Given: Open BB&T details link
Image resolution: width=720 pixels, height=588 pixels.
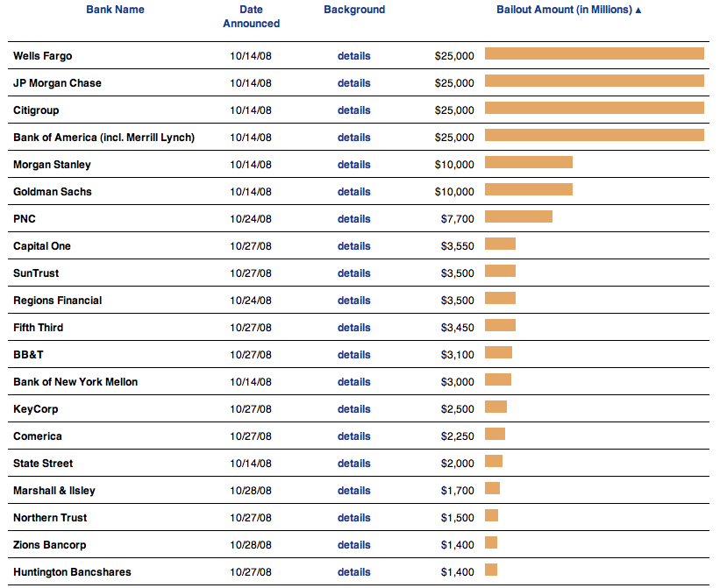Looking at the screenshot, I should pyautogui.click(x=354, y=355).
